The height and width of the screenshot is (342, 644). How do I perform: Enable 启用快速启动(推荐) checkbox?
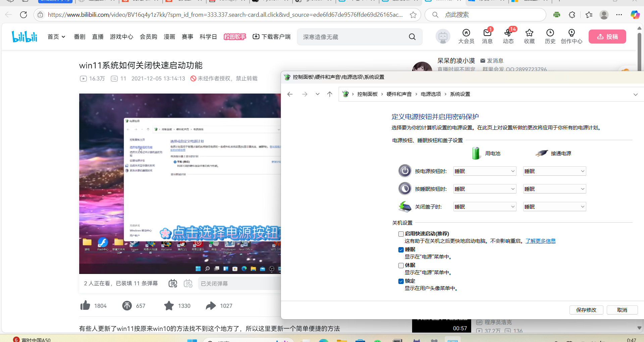[401, 234]
